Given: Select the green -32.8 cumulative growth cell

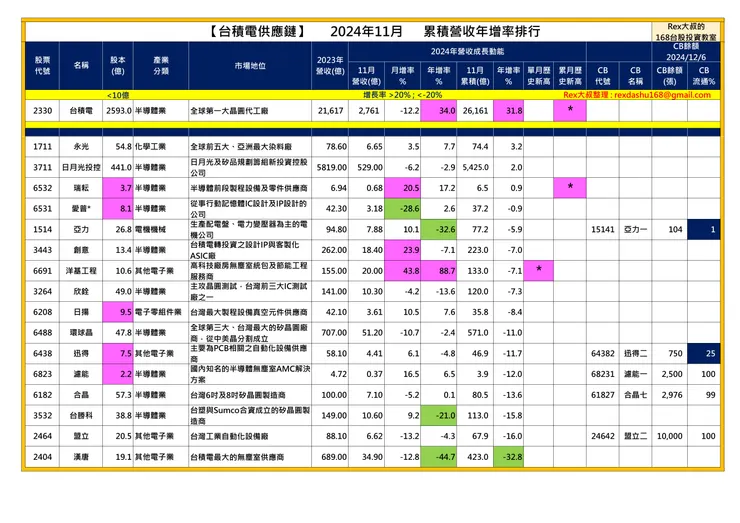Looking at the screenshot, I should click(x=508, y=457).
